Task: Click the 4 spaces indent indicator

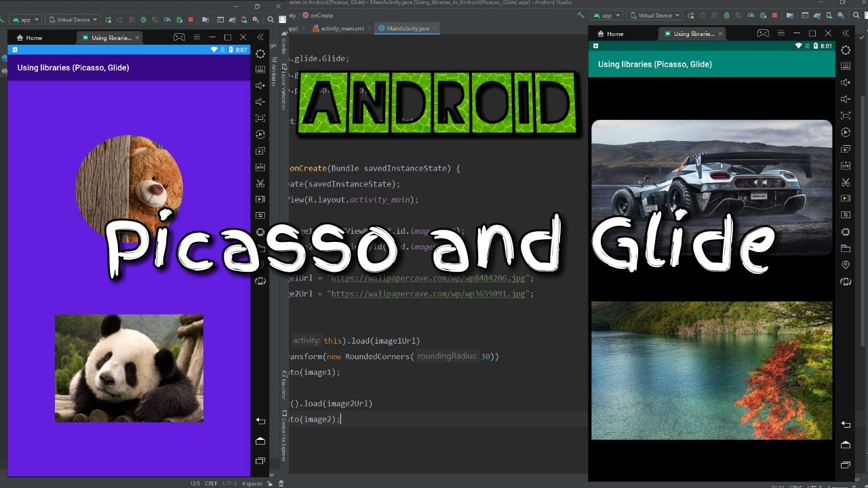Action: coord(252,483)
